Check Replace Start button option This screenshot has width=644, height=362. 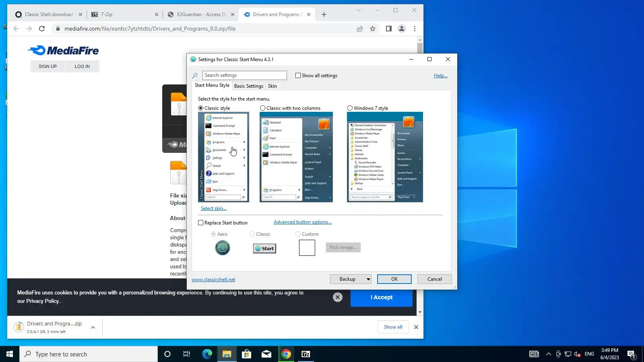[201, 223]
